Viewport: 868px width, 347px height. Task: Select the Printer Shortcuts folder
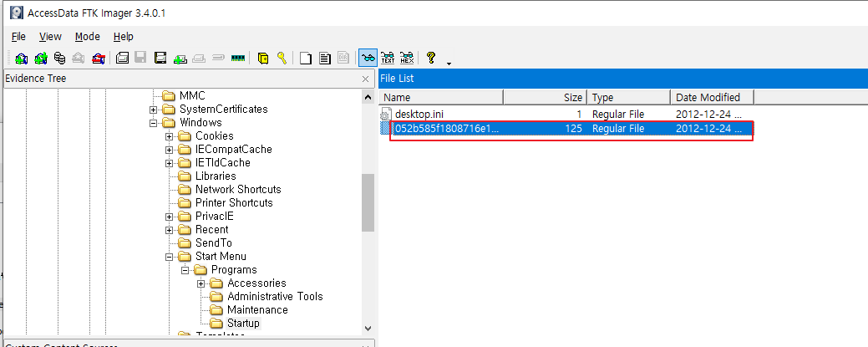pyautogui.click(x=234, y=202)
